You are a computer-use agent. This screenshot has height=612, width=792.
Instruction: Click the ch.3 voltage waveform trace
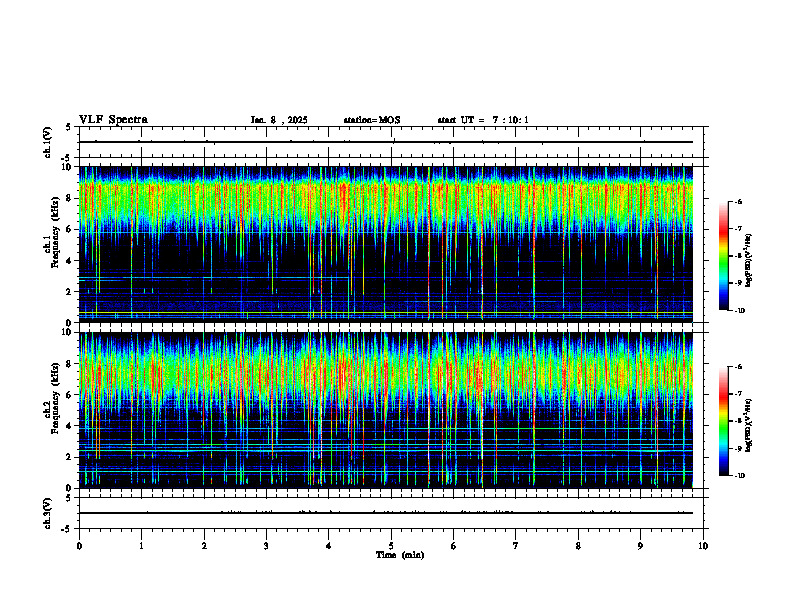coord(386,513)
